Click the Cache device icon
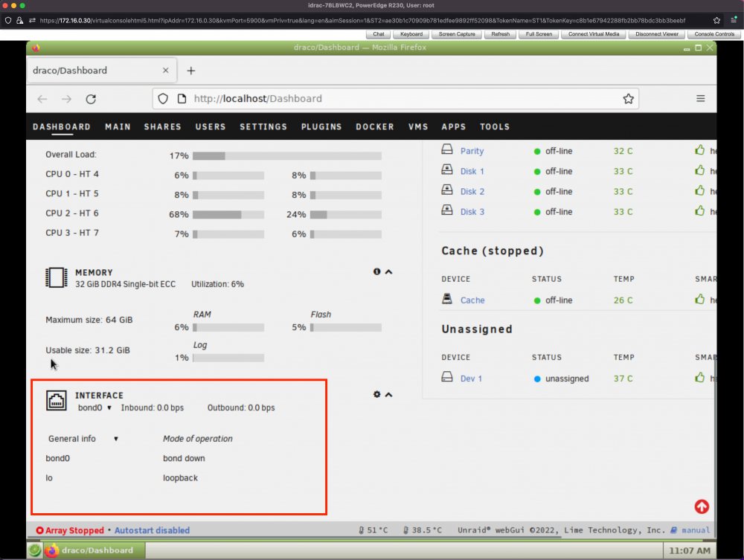Viewport: 744px width, 560px height. 447,299
